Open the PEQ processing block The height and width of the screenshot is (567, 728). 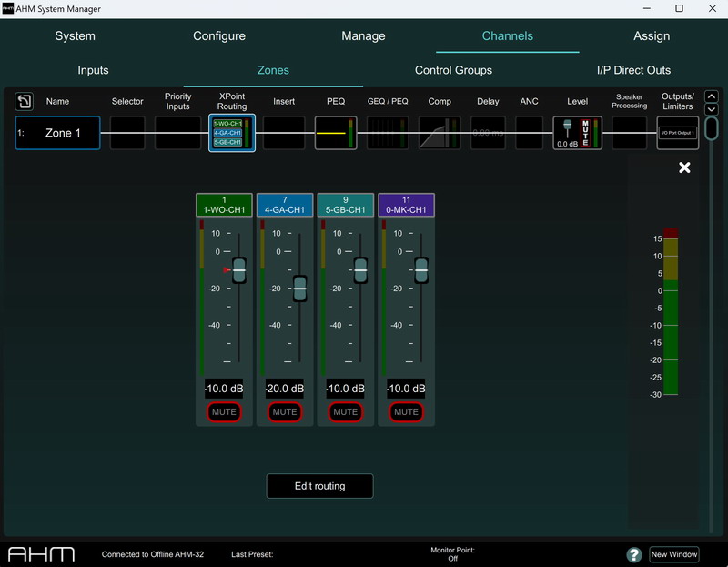(x=336, y=133)
